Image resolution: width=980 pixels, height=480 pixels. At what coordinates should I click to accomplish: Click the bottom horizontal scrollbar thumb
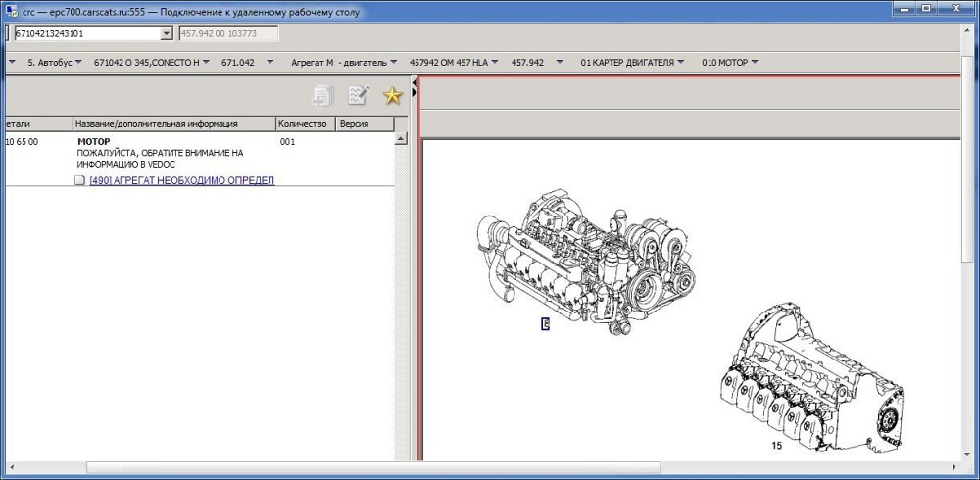[372, 467]
